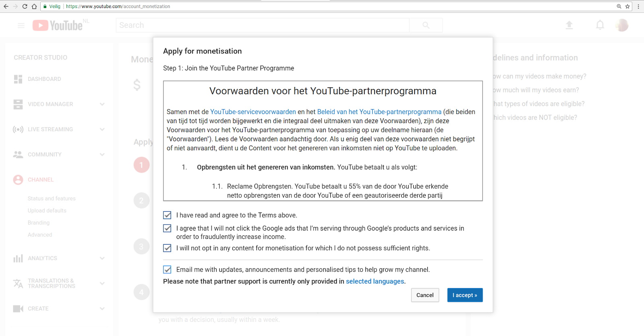Open the YouTube hamburger guide menu
Viewport: 644px width, 336px height.
(21, 25)
